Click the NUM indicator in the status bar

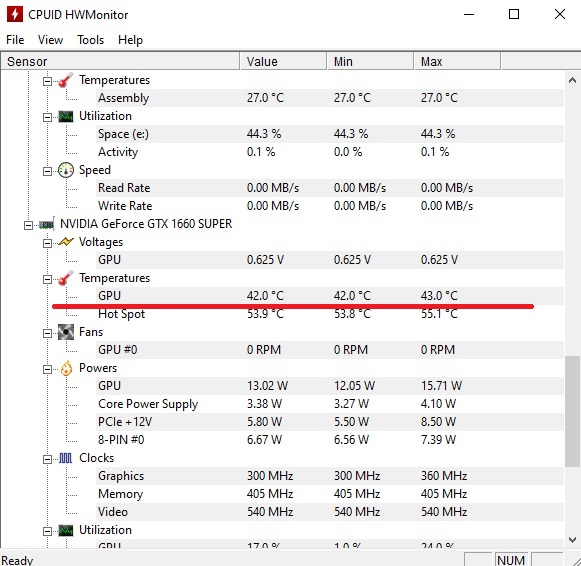tap(511, 560)
